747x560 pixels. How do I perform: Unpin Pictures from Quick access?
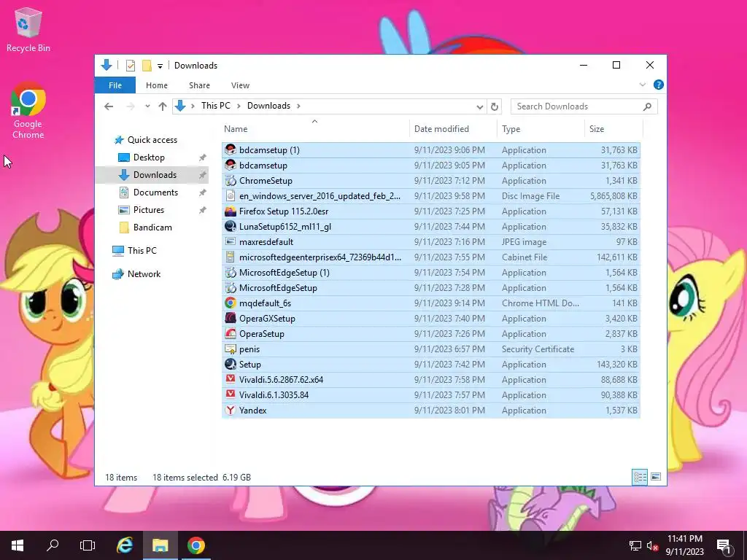pos(203,210)
